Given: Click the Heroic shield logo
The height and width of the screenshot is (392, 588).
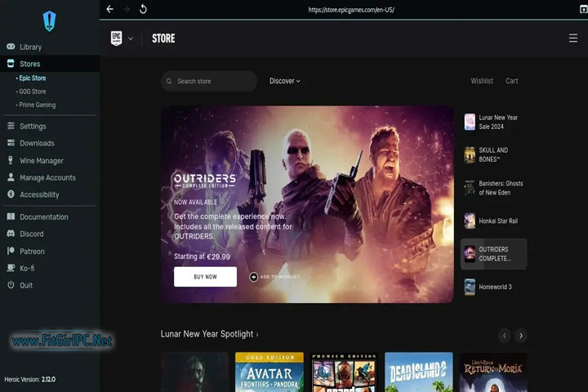Looking at the screenshot, I should coord(49,21).
